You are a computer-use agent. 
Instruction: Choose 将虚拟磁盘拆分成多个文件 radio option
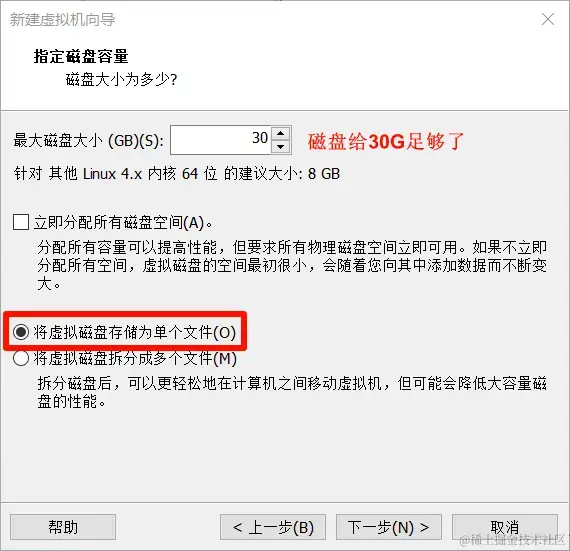coord(21,358)
